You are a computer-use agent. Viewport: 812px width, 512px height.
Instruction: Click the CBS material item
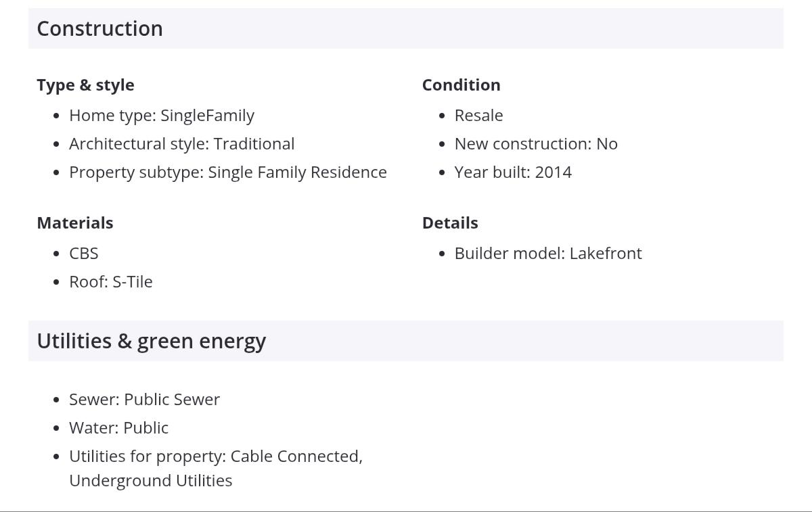point(84,253)
